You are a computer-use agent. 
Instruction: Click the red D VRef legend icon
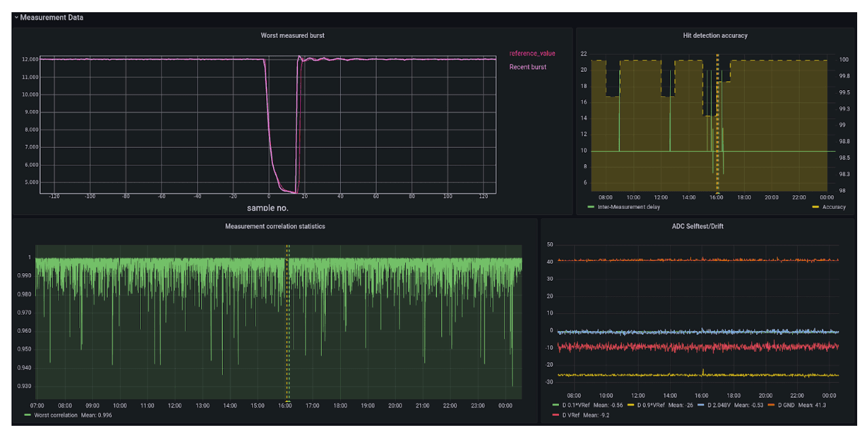(556, 414)
